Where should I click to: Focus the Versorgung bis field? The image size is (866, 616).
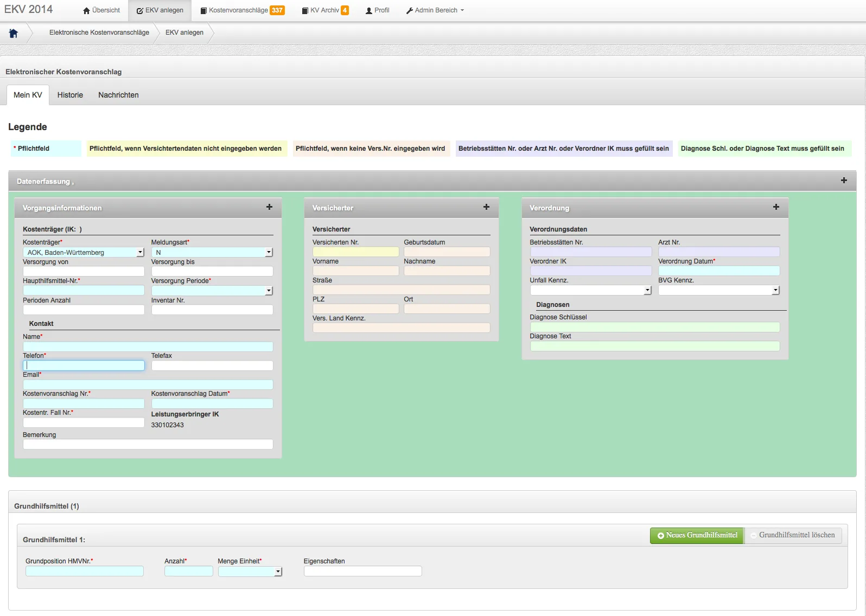(212, 271)
